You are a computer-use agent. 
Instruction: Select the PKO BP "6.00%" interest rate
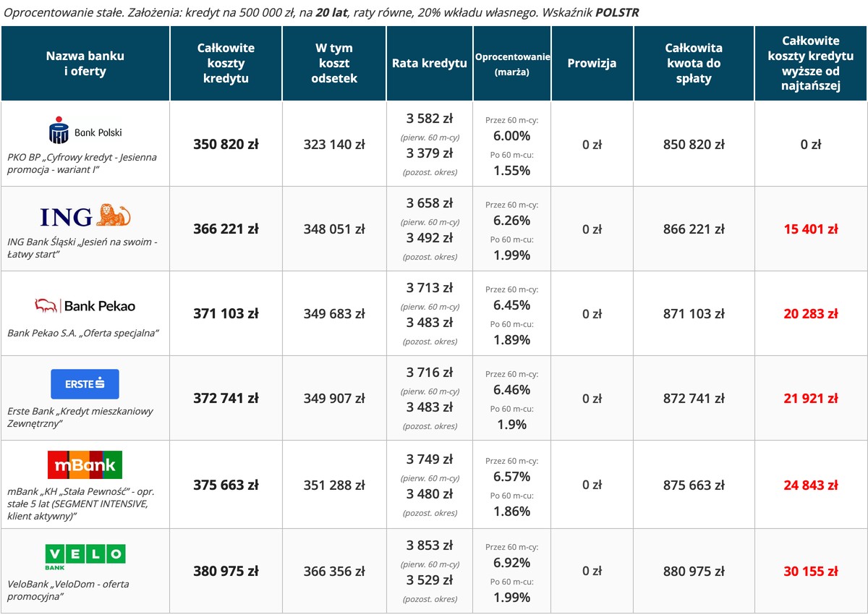tap(512, 136)
